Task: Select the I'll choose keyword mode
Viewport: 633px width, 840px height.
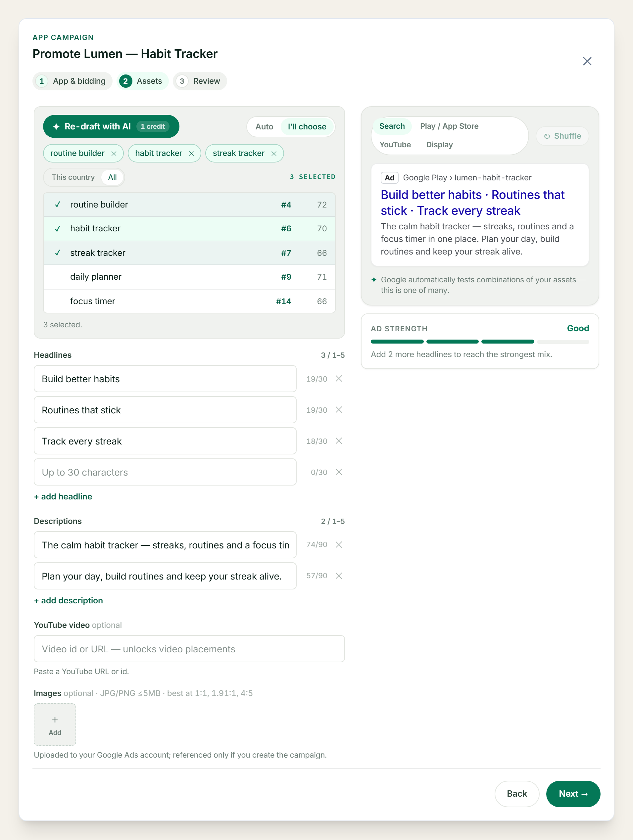Action: [x=307, y=127]
